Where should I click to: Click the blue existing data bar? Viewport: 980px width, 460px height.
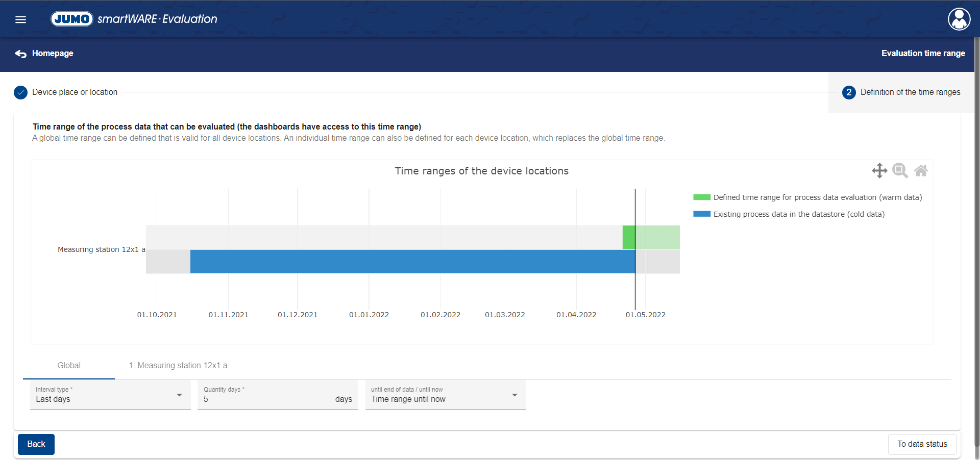(412, 261)
